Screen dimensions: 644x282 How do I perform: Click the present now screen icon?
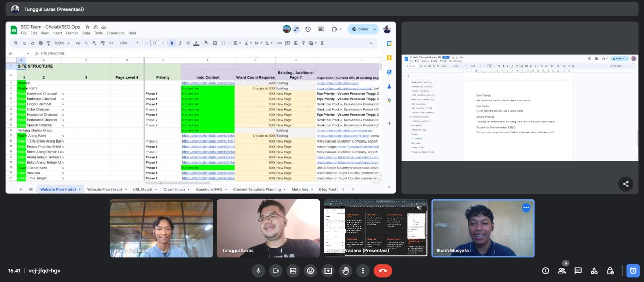coord(328,271)
